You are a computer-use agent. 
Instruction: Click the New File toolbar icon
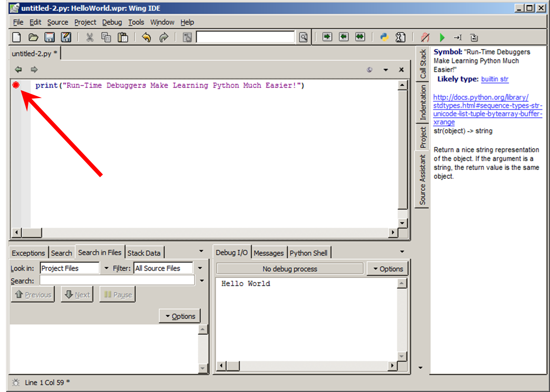pos(17,38)
